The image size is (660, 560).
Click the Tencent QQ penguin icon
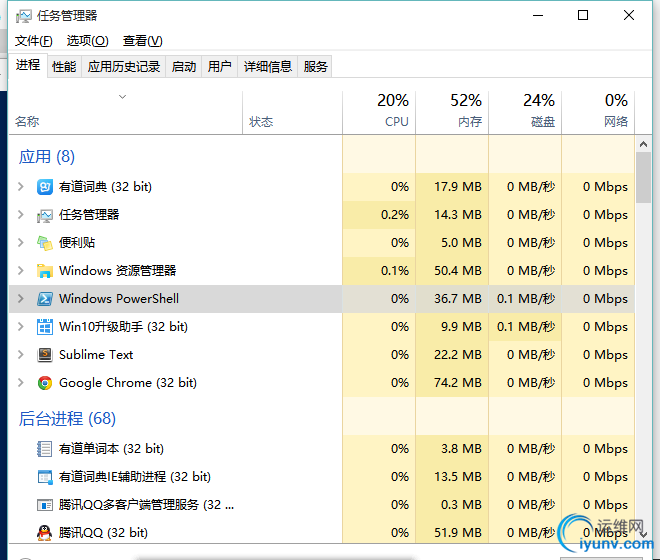pos(45,533)
